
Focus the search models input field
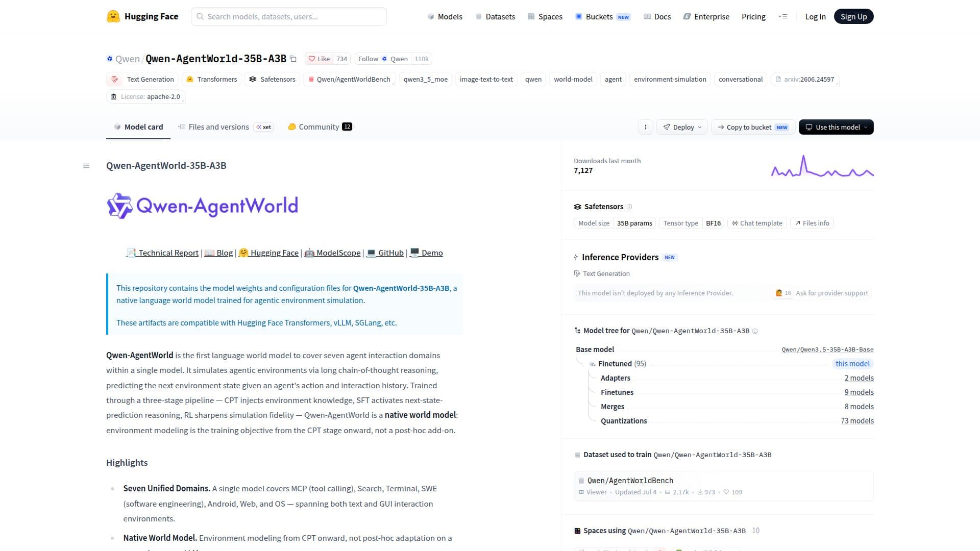tap(289, 16)
